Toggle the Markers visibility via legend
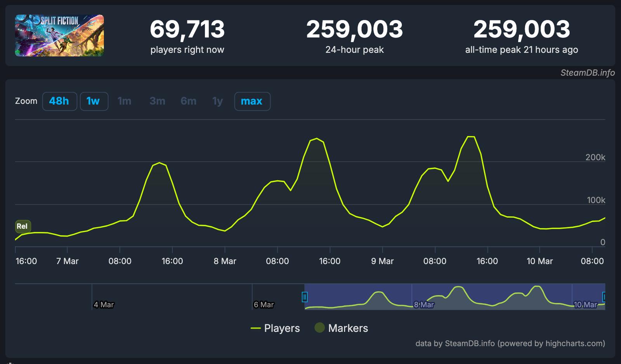 tap(348, 328)
